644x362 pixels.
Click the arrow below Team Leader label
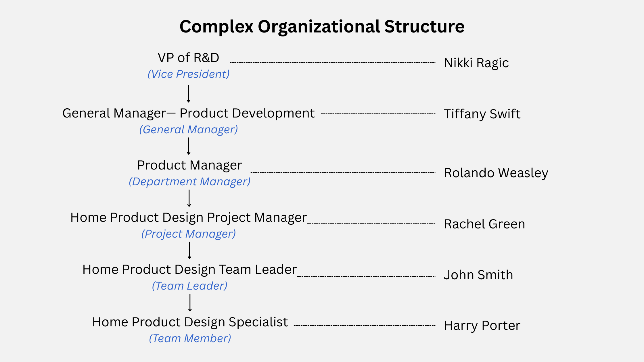coord(190,303)
